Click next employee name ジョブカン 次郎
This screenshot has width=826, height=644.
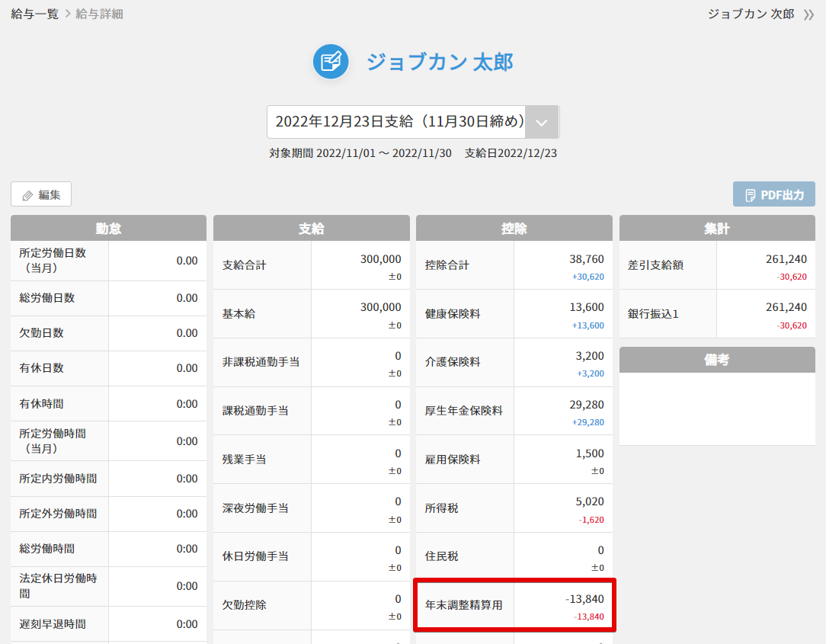point(751,14)
